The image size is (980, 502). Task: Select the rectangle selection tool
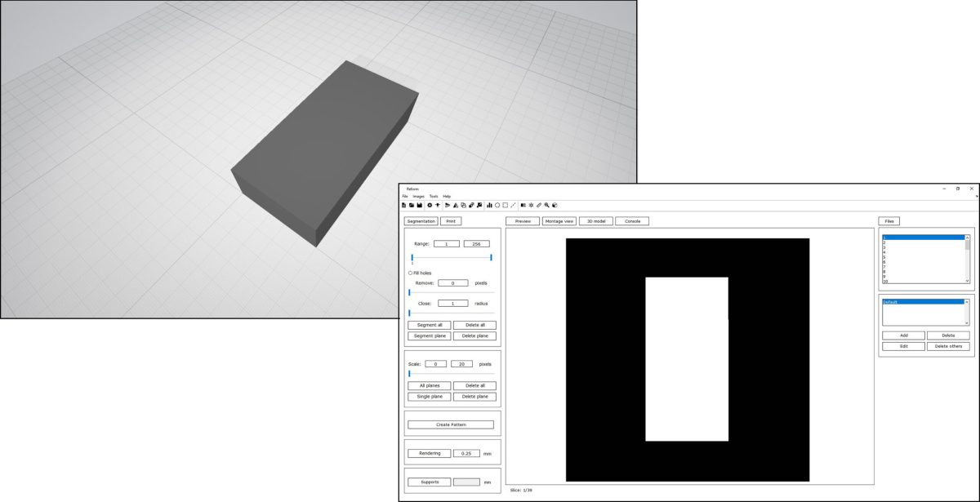pyautogui.click(x=505, y=205)
